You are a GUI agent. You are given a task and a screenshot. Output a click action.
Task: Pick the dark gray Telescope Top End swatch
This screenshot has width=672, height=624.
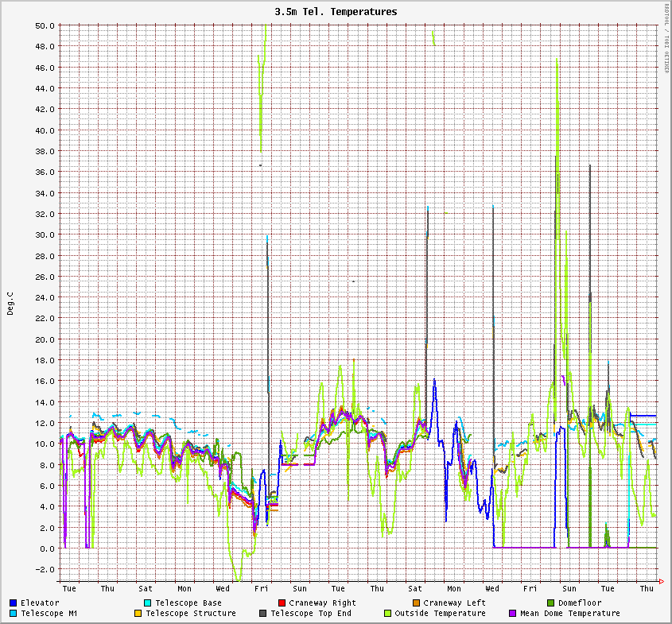pos(262,614)
